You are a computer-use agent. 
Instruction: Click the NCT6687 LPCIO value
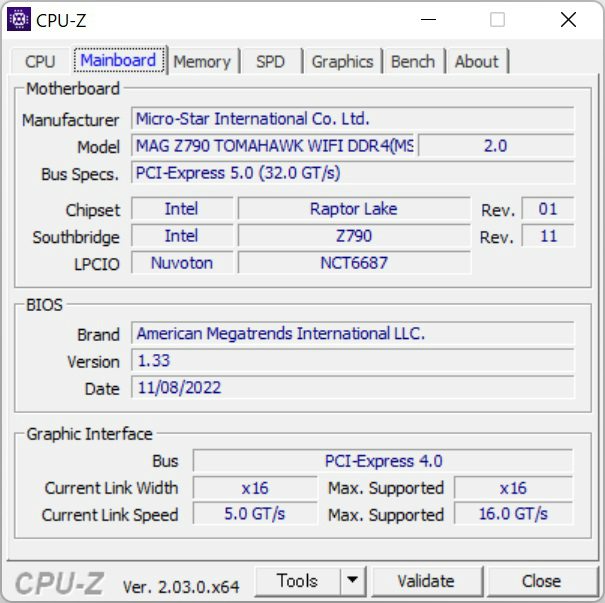pos(354,263)
